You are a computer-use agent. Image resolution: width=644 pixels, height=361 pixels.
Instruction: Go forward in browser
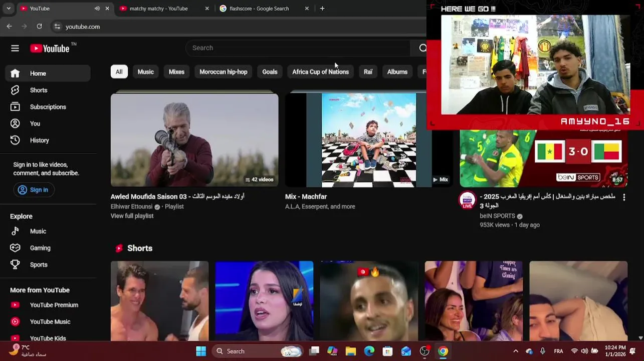(x=24, y=26)
